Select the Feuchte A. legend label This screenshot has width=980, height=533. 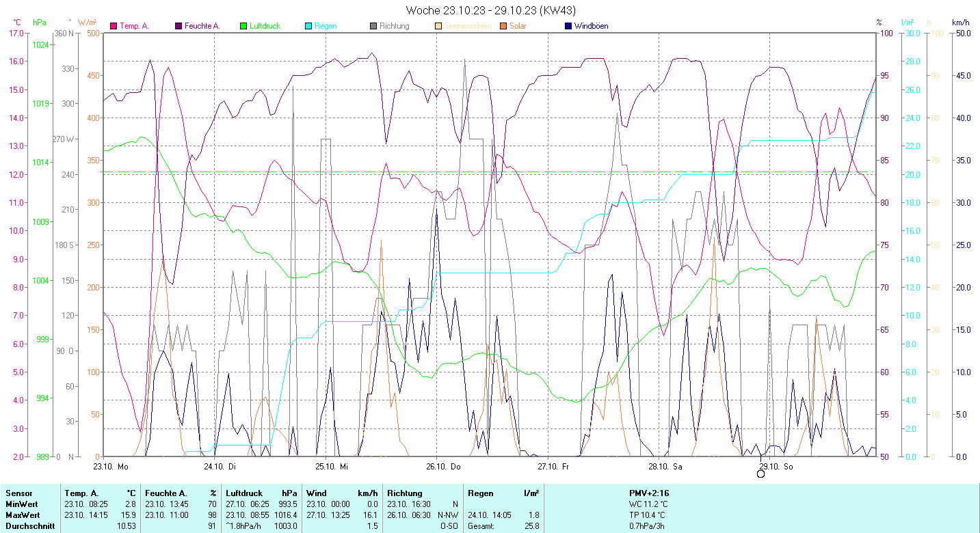[x=202, y=26]
